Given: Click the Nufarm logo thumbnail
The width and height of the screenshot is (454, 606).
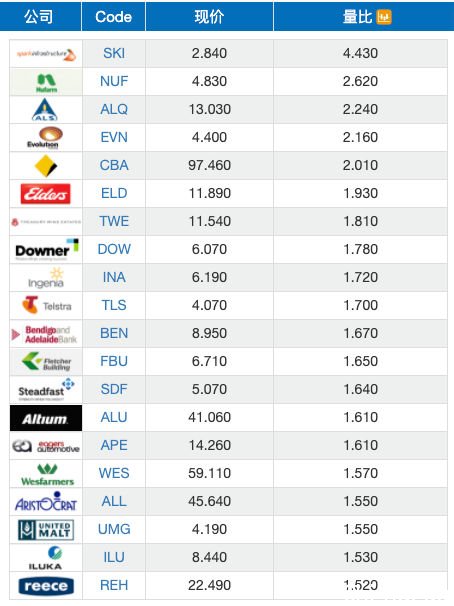Looking at the screenshot, I should 46,83.
